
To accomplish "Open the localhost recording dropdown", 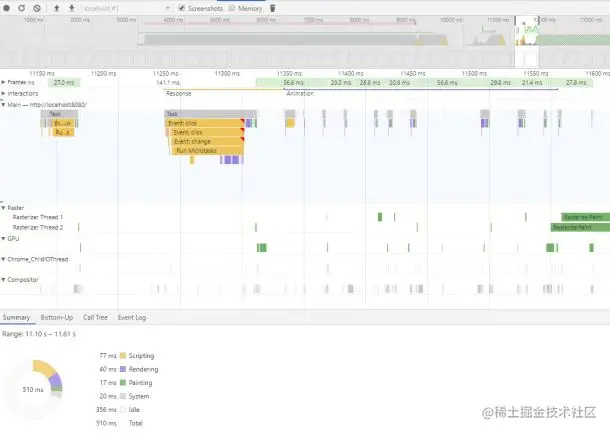I will [126, 8].
